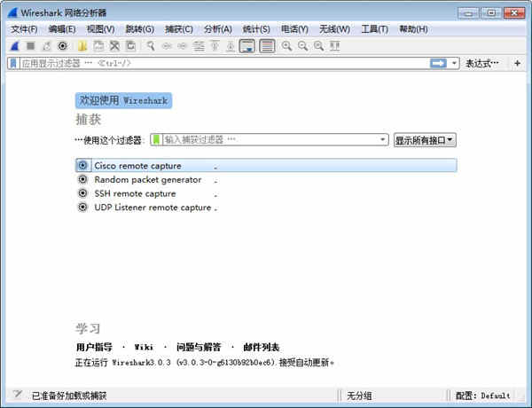The width and height of the screenshot is (532, 408).
Task: Jump to the first packet icon
Action: [x=215, y=46]
